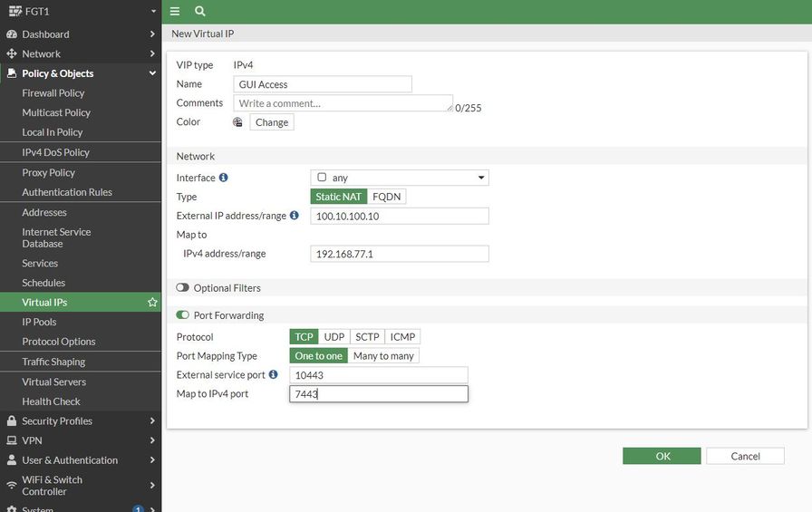Screen dimensions: 812x512
Task: Click OK to save the virtual IP
Action: (x=662, y=456)
